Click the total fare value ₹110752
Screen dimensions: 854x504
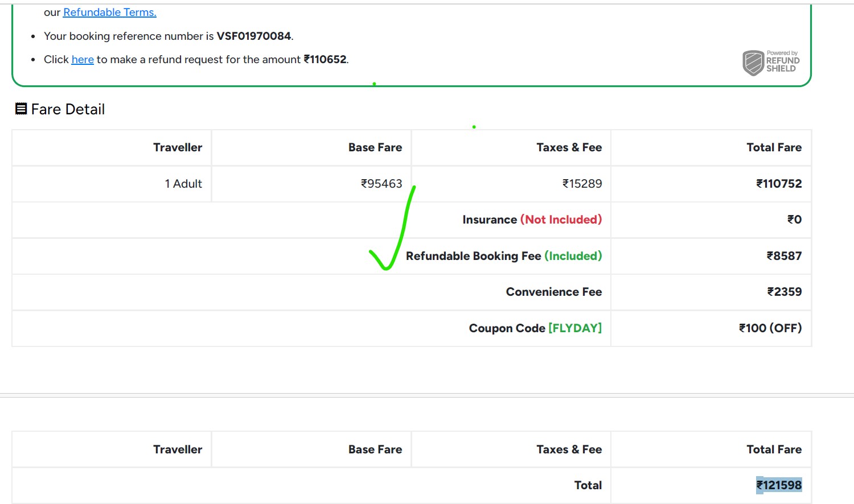(x=778, y=184)
